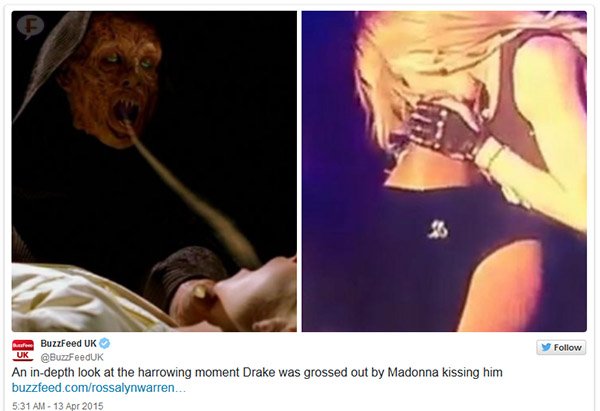Click the studded glove in right photo

point(436,128)
